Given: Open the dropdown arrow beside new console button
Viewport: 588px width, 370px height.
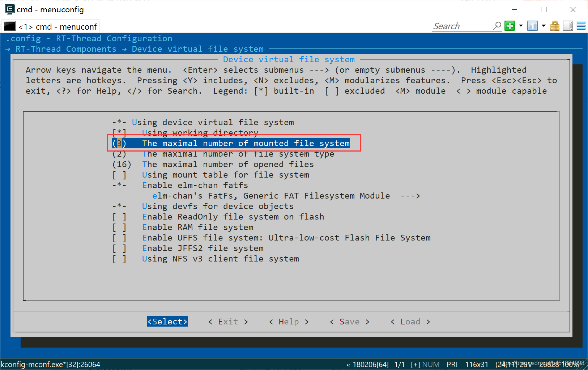Looking at the screenshot, I should pyautogui.click(x=521, y=26).
